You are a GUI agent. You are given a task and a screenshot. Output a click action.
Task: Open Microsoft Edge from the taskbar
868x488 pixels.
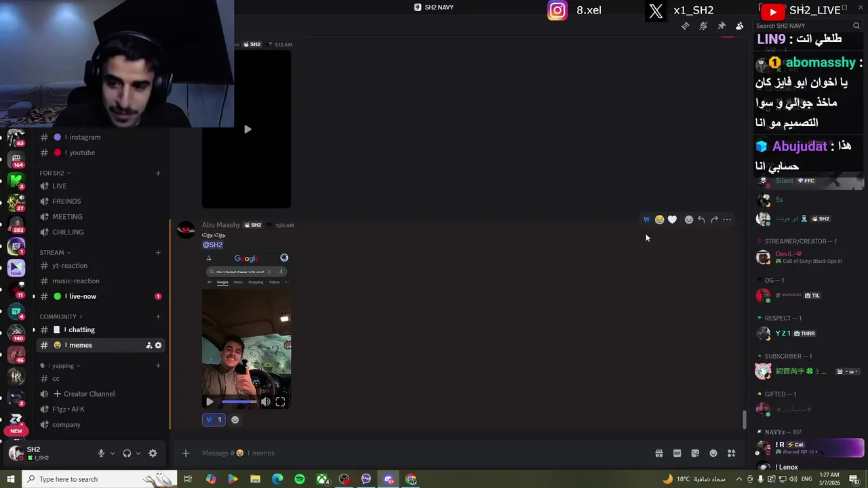coord(277,479)
